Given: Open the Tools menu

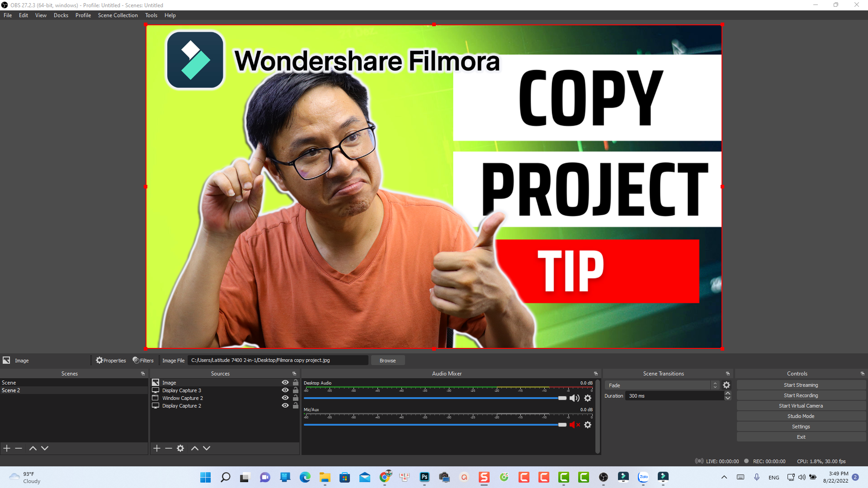Looking at the screenshot, I should [x=151, y=15].
